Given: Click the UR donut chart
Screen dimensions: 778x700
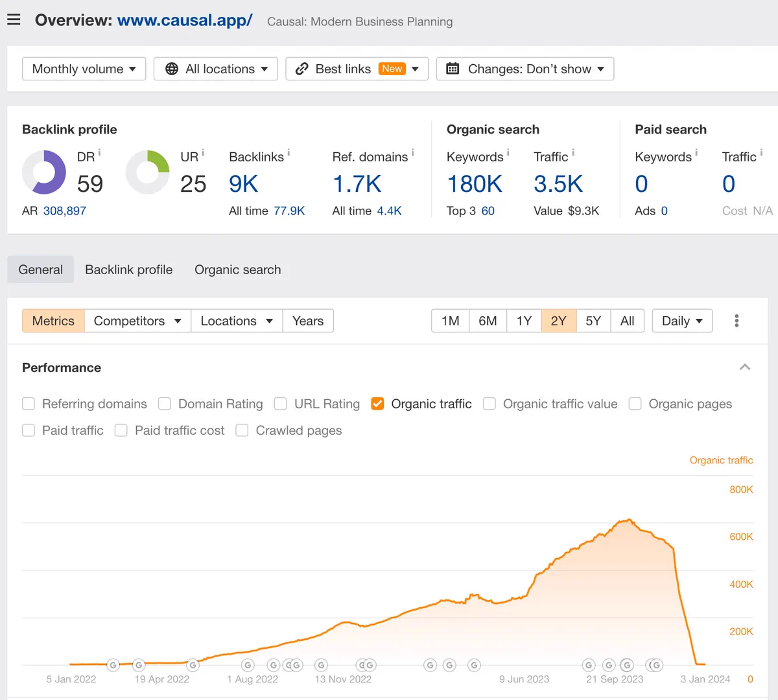Looking at the screenshot, I should 147,172.
